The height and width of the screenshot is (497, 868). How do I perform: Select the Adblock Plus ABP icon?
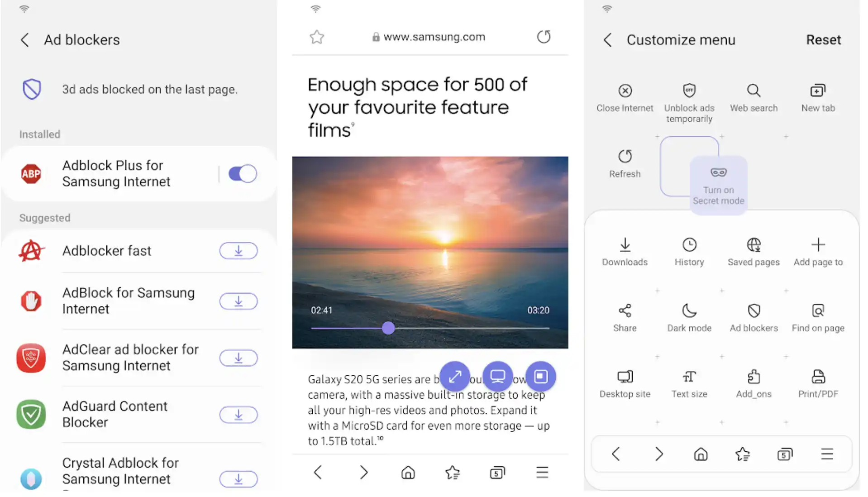pyautogui.click(x=31, y=173)
